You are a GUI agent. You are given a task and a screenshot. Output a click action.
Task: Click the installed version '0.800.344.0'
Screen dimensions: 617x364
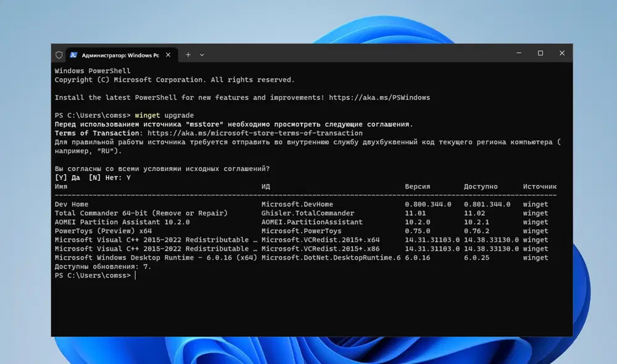(428, 204)
